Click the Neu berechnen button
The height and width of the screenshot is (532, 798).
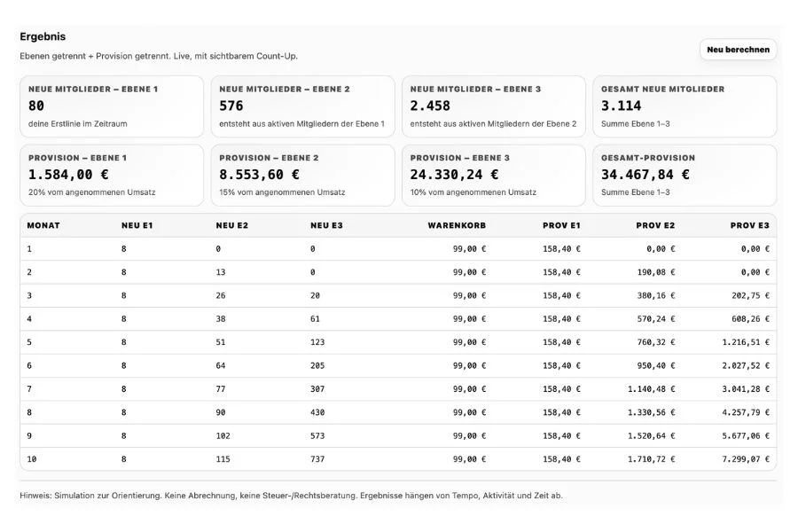tap(738, 50)
